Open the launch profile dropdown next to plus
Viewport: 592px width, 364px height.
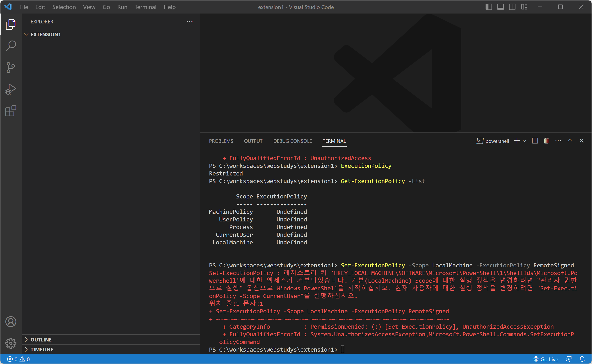pyautogui.click(x=524, y=141)
